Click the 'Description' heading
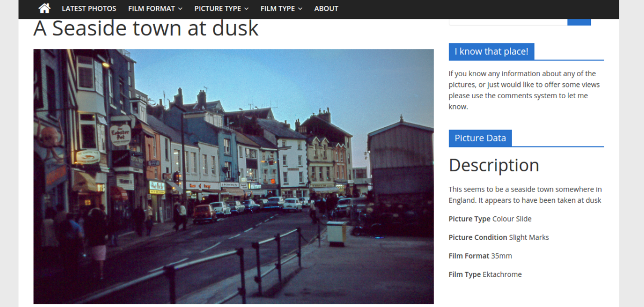Viewport: 644px width, 307px height. (494, 165)
